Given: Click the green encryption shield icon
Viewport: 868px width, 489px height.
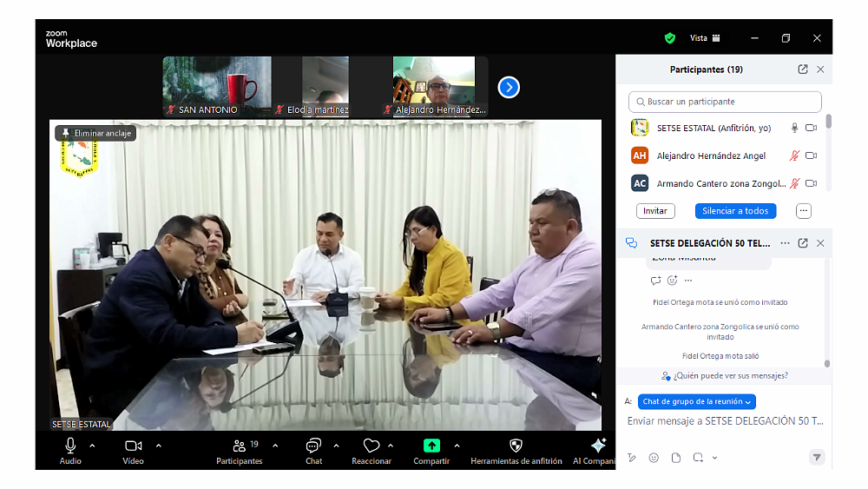Looking at the screenshot, I should tap(669, 38).
